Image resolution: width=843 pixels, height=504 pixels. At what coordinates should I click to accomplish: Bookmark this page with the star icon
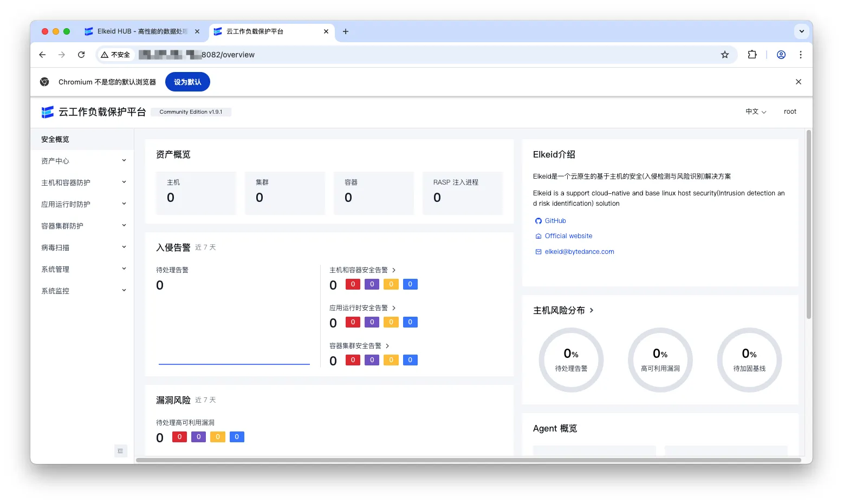coord(724,55)
